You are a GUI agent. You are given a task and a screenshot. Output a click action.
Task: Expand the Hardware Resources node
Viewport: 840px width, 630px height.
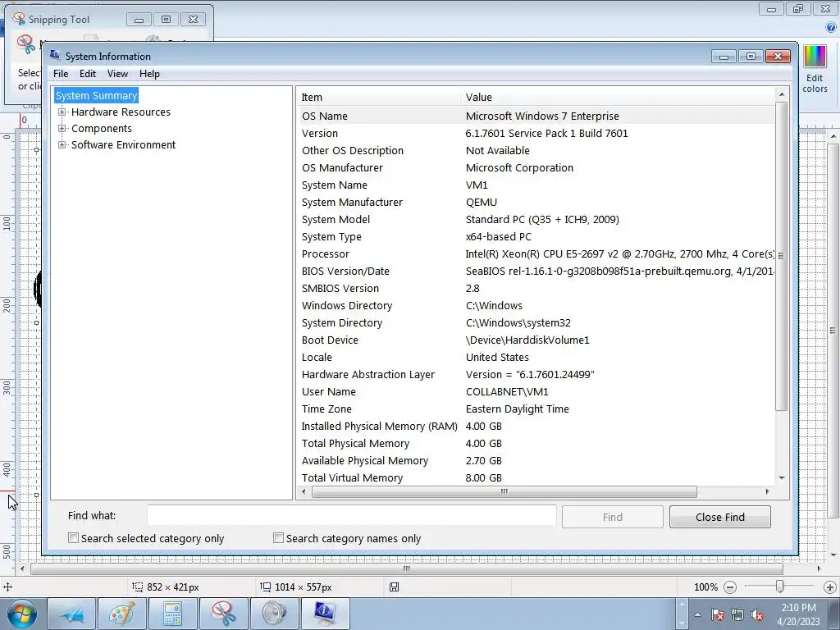point(62,112)
